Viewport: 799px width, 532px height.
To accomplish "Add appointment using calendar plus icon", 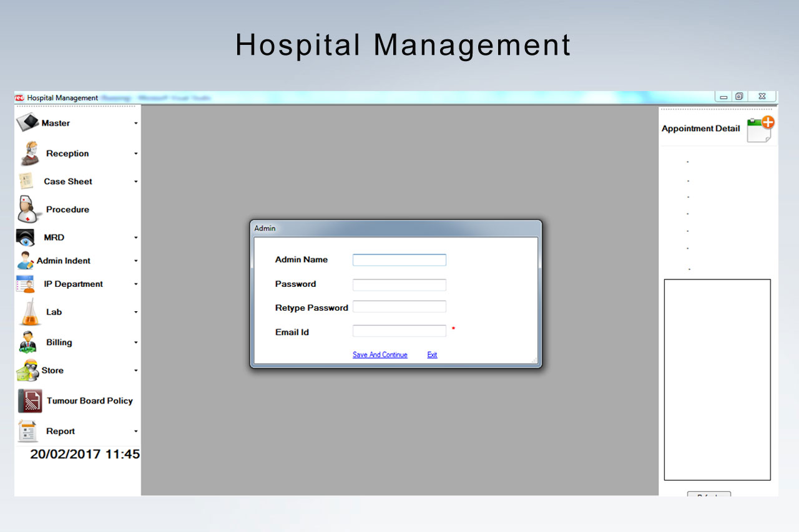I will pos(760,129).
